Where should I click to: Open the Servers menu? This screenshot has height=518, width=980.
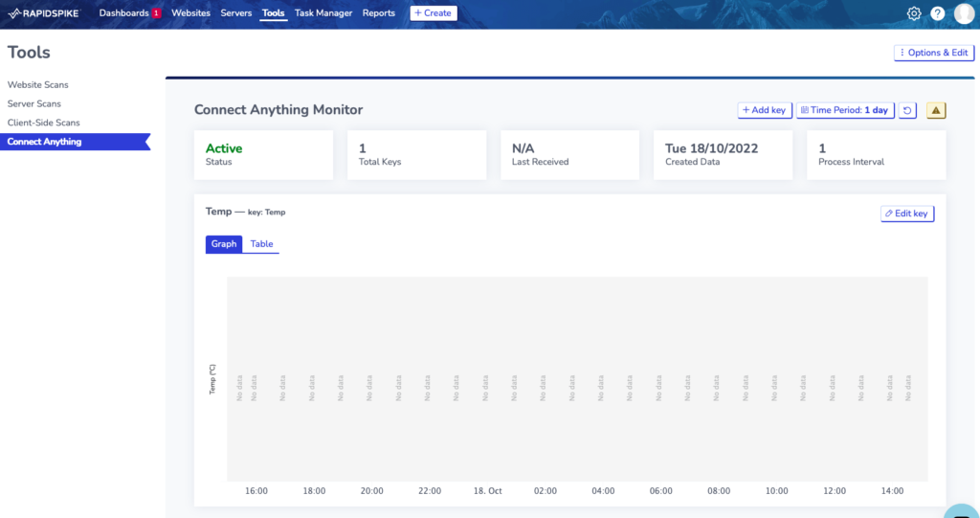click(x=236, y=13)
